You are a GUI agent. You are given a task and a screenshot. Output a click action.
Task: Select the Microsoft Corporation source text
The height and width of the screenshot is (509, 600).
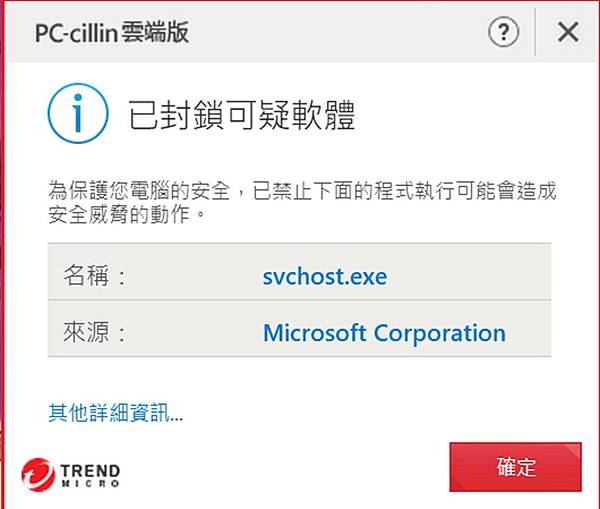[385, 333]
